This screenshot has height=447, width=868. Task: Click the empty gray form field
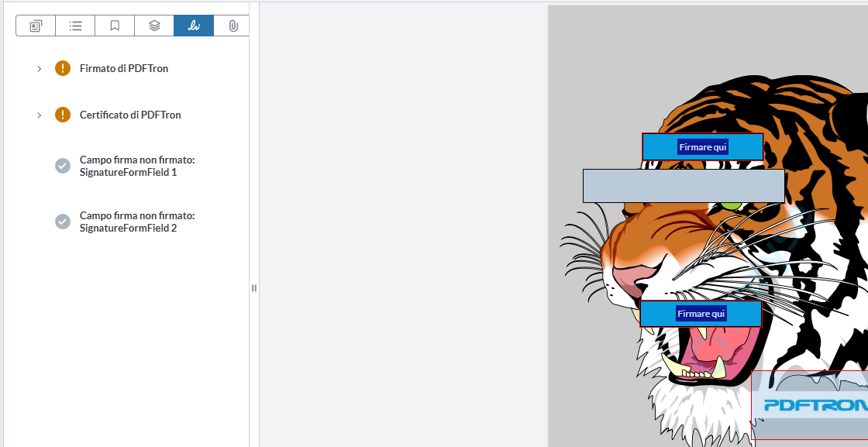[684, 186]
